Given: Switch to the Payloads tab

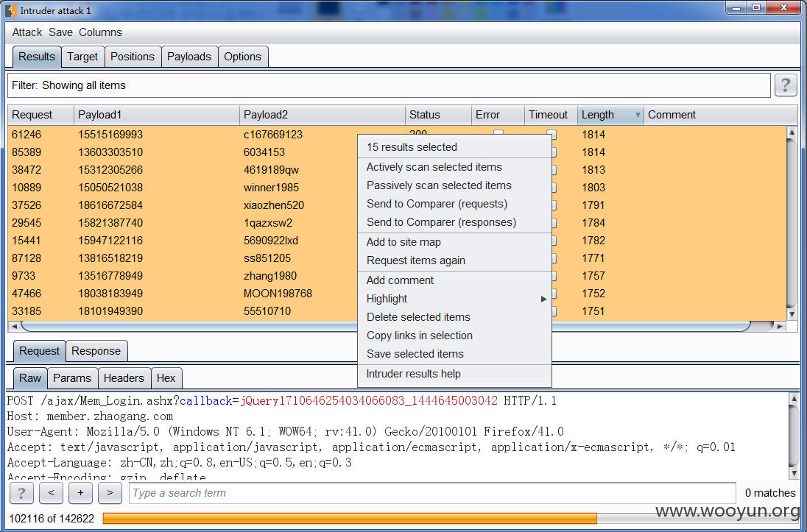Looking at the screenshot, I should pyautogui.click(x=189, y=57).
